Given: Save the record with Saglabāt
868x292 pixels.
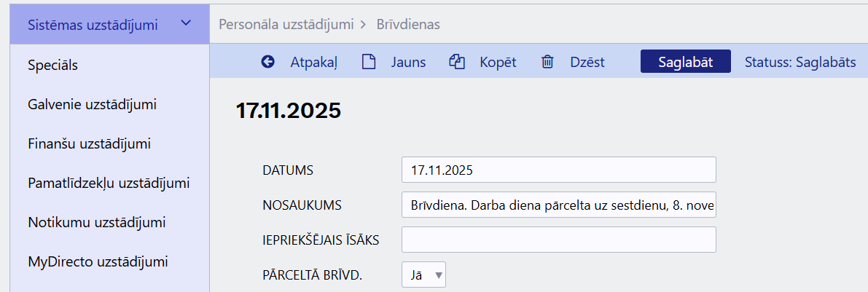Looking at the screenshot, I should tap(685, 62).
